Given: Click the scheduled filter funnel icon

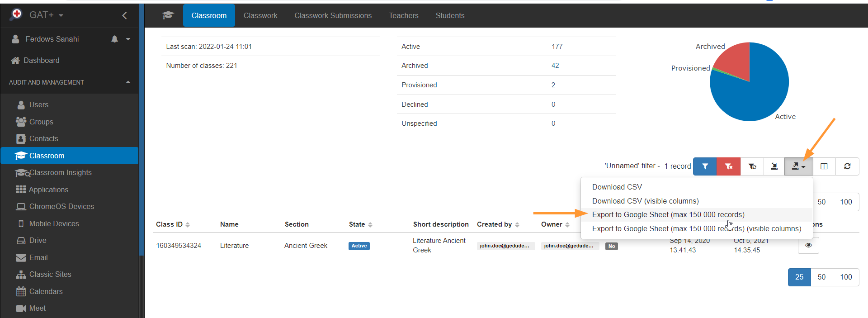Looking at the screenshot, I should 752,166.
